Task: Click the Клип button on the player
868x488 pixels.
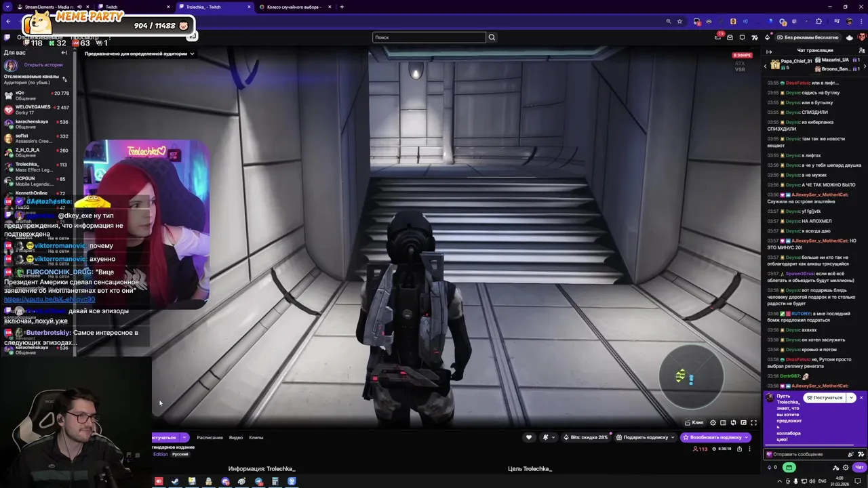Action: pos(694,423)
